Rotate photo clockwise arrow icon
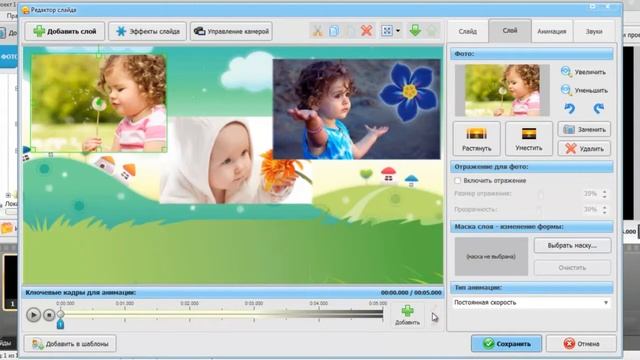The image size is (640, 360). pyautogui.click(x=598, y=109)
